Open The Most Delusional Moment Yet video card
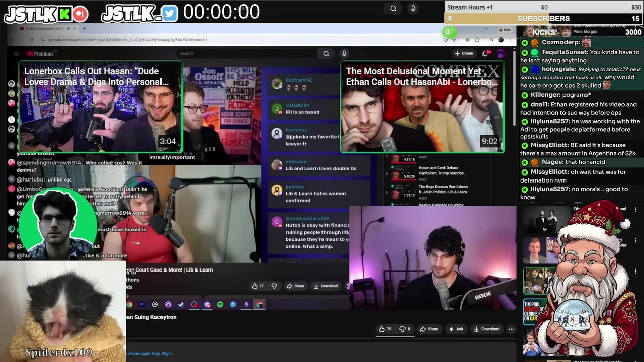 [x=422, y=107]
